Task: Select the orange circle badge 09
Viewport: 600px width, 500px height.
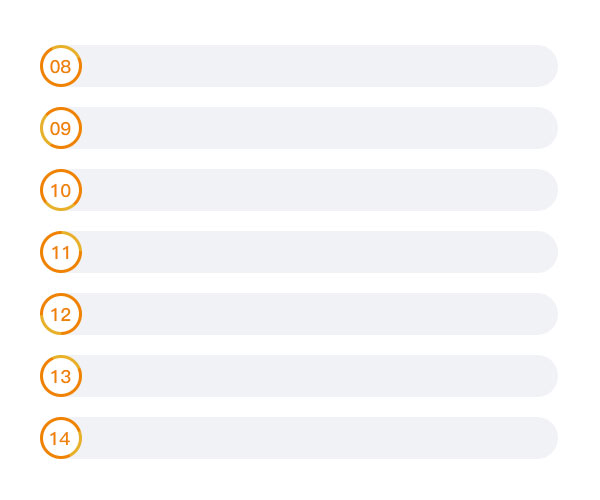Action: tap(61, 128)
